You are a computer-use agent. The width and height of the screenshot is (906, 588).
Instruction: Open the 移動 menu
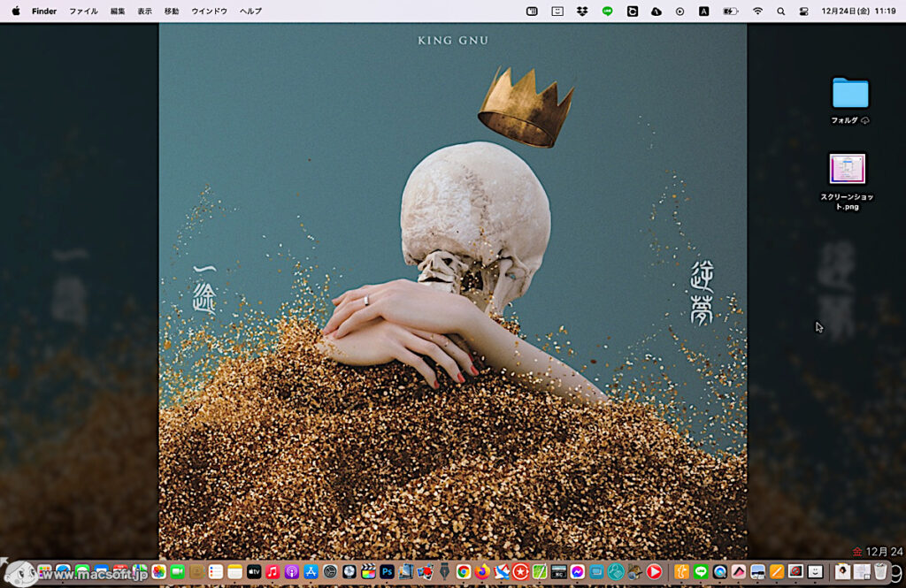[172, 11]
